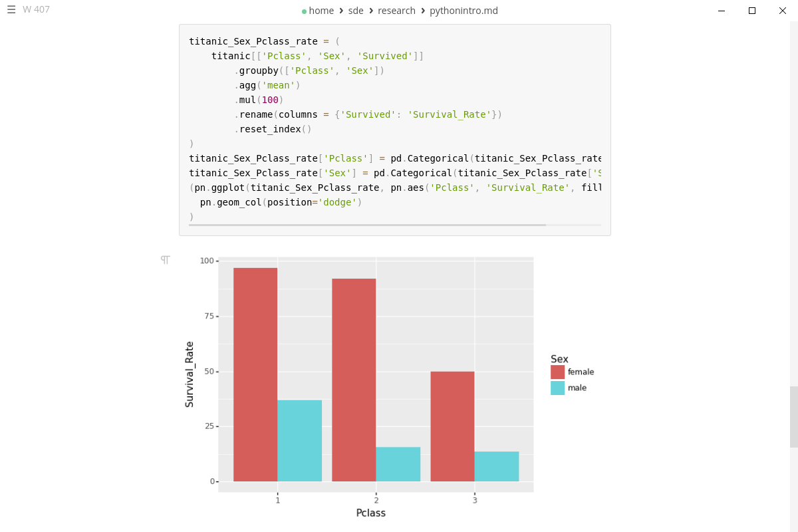Maximize the editor window
The height and width of the screenshot is (532, 798).
pyautogui.click(x=752, y=11)
